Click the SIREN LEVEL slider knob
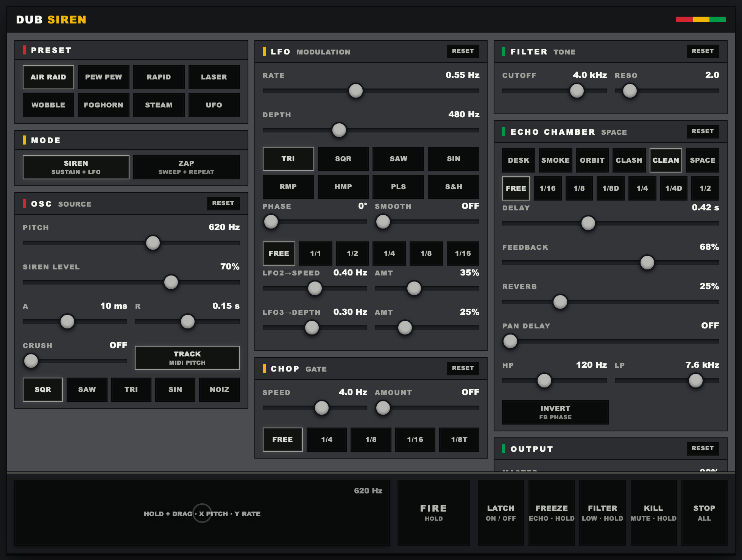The width and height of the screenshot is (742, 560). coord(171,282)
